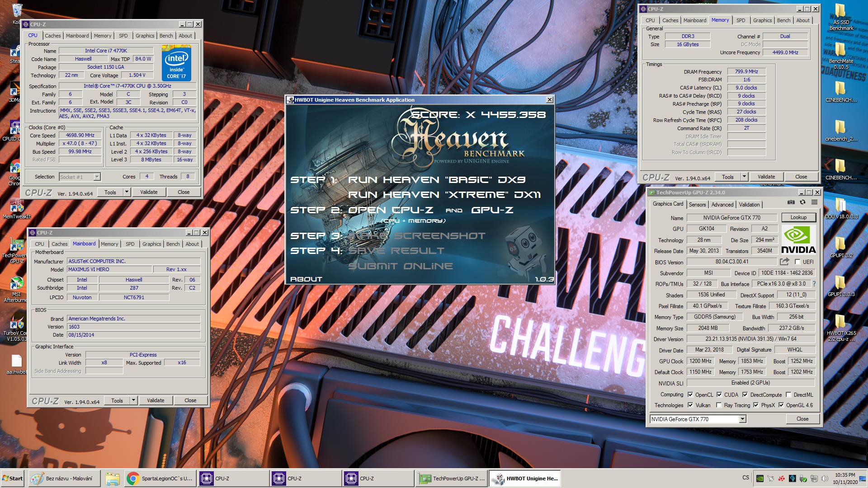
Task: Click Run Heaven Xtreme DX11
Action: (444, 195)
